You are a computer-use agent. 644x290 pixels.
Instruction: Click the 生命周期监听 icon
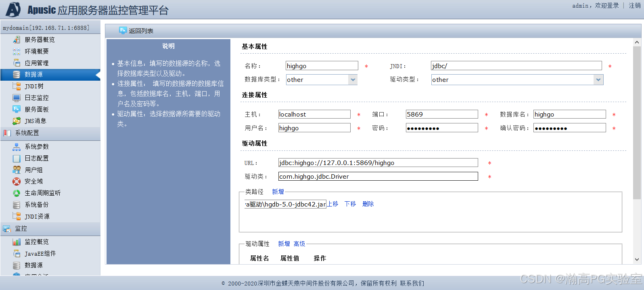point(17,193)
